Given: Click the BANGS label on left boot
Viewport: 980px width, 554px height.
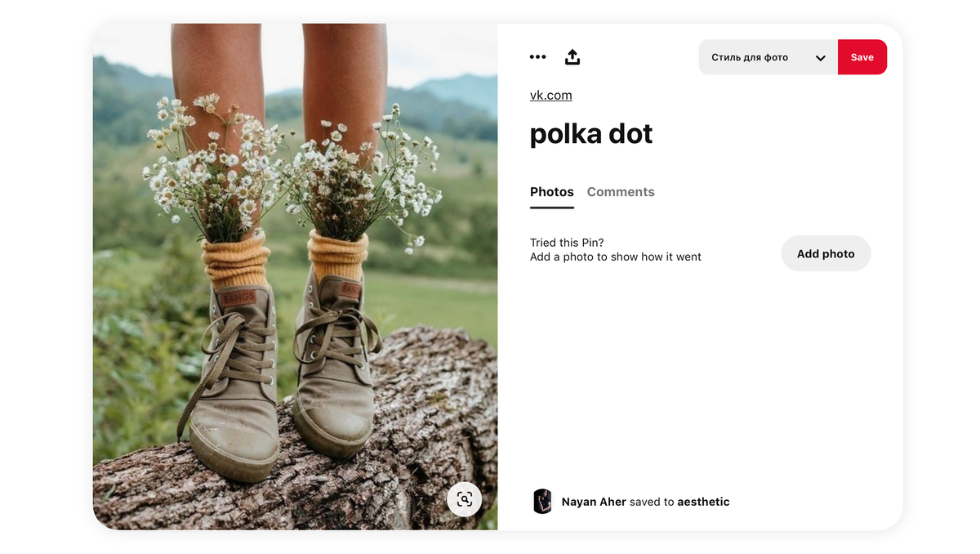Looking at the screenshot, I should click(239, 298).
